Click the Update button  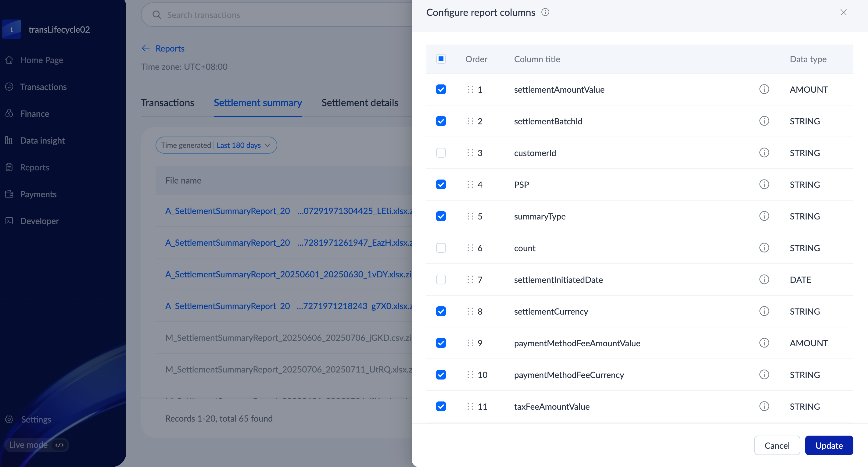coord(829,445)
